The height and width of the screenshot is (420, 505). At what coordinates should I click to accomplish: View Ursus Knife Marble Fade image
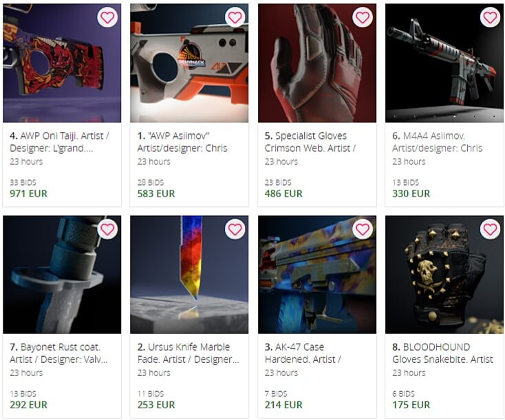tap(189, 274)
